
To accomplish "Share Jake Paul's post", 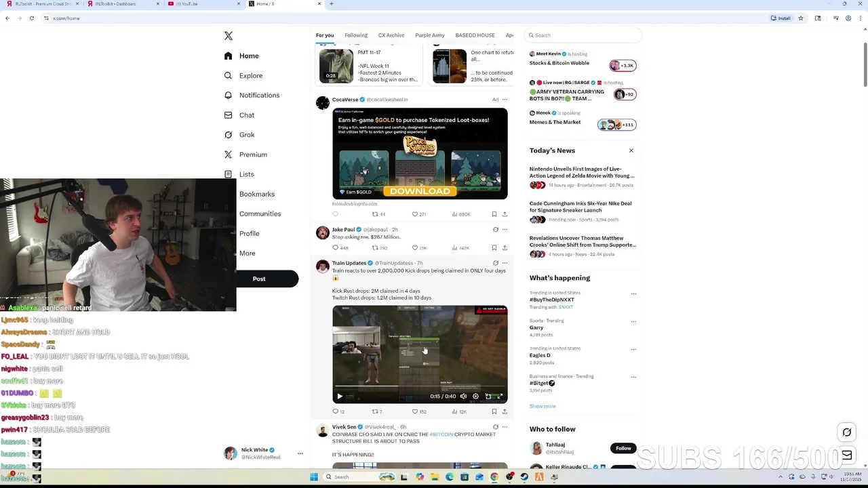I will (x=505, y=248).
